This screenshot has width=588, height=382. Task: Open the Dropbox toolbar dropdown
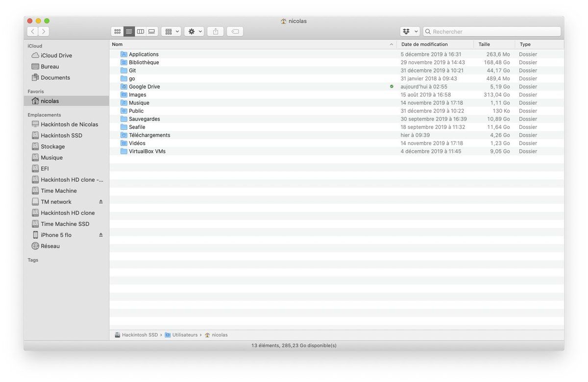point(410,31)
